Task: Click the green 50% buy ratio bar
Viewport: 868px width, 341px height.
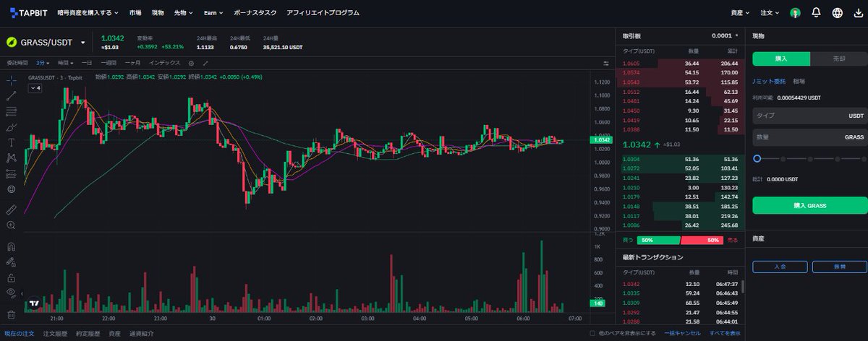Action: [658, 240]
